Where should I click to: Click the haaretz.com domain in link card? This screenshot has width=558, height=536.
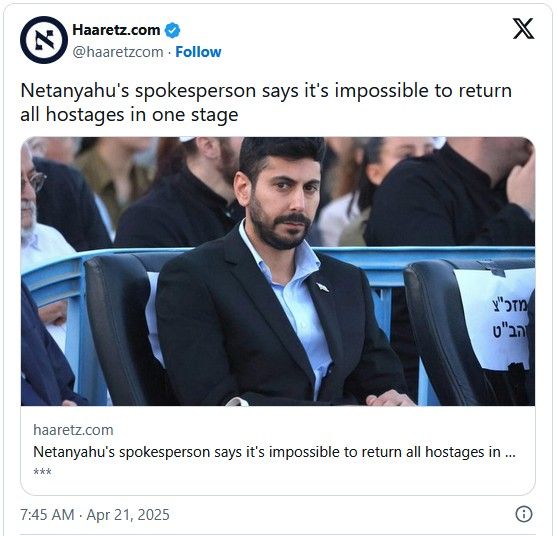pyautogui.click(x=73, y=430)
